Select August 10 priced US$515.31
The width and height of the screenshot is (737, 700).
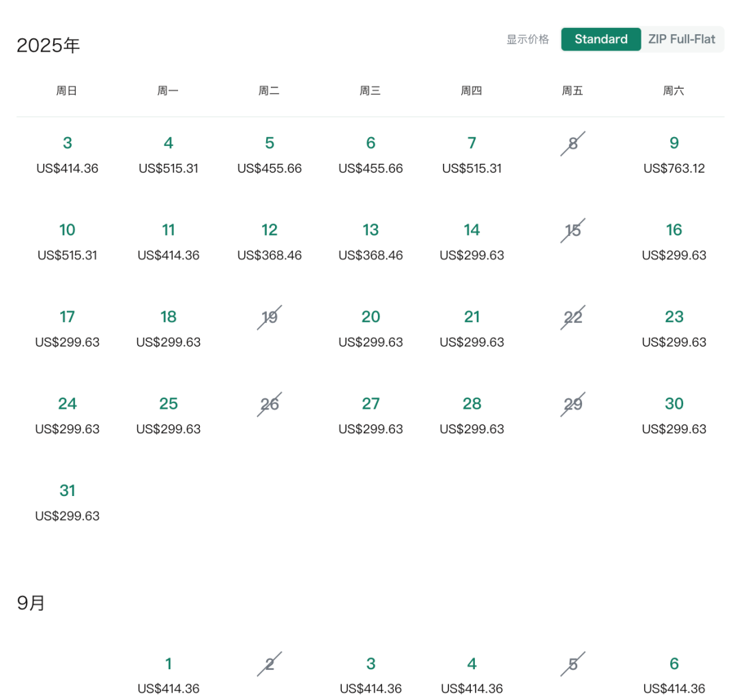[67, 242]
